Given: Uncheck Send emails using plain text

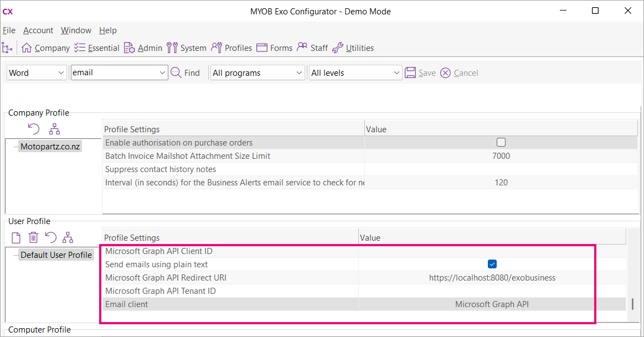Looking at the screenshot, I should (x=492, y=264).
